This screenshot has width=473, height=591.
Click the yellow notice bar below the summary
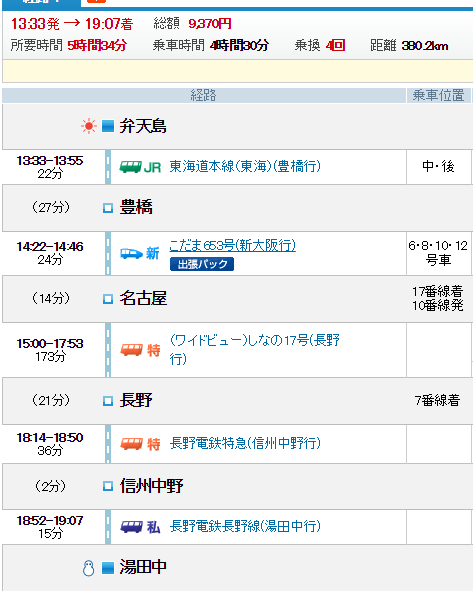pos(237,71)
